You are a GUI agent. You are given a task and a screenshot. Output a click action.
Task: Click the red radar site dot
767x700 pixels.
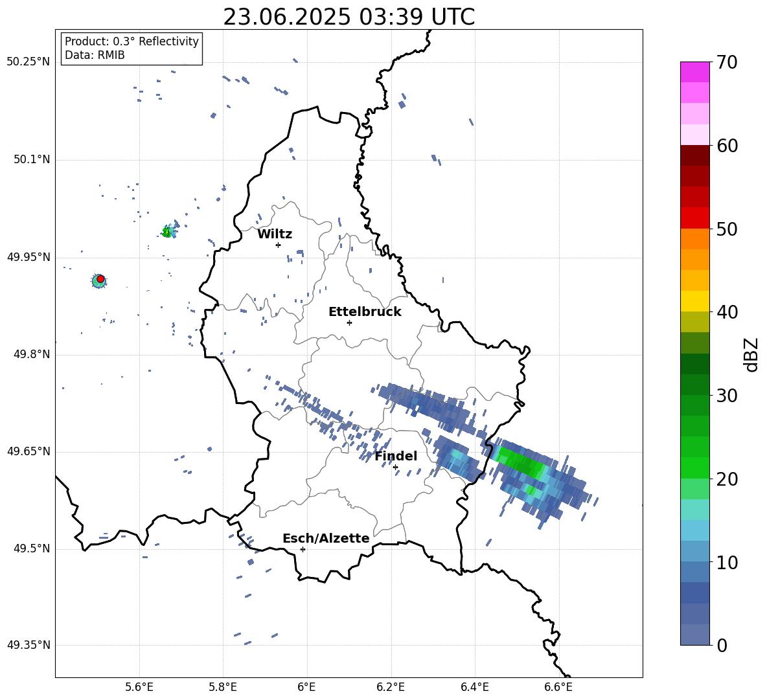[x=100, y=278]
